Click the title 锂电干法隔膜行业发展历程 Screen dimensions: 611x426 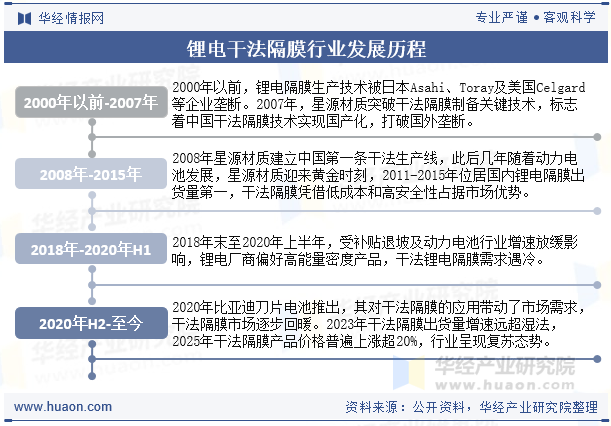306,49
